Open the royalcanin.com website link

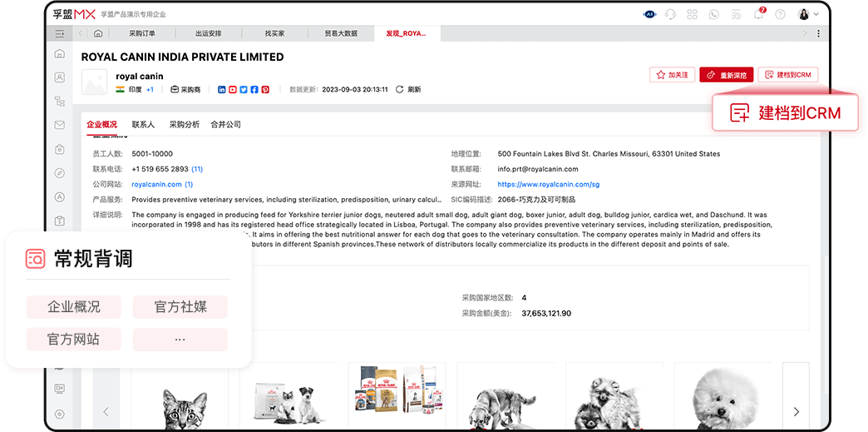156,184
